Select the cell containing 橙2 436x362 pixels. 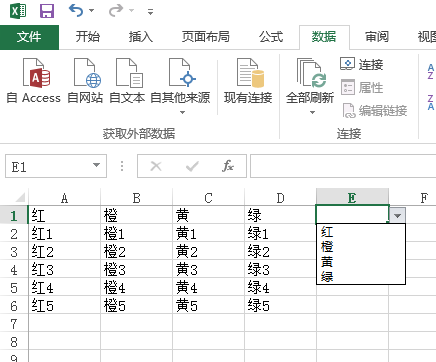click(136, 252)
